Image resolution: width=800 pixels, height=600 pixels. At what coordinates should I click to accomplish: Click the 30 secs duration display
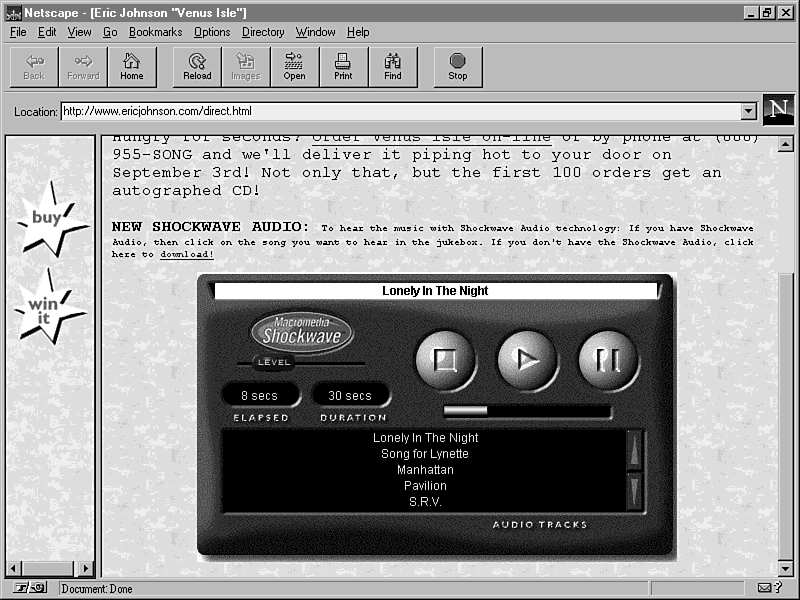(350, 395)
